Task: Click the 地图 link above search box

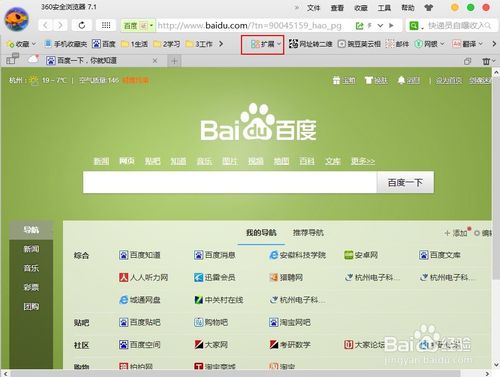Action: (x=281, y=161)
